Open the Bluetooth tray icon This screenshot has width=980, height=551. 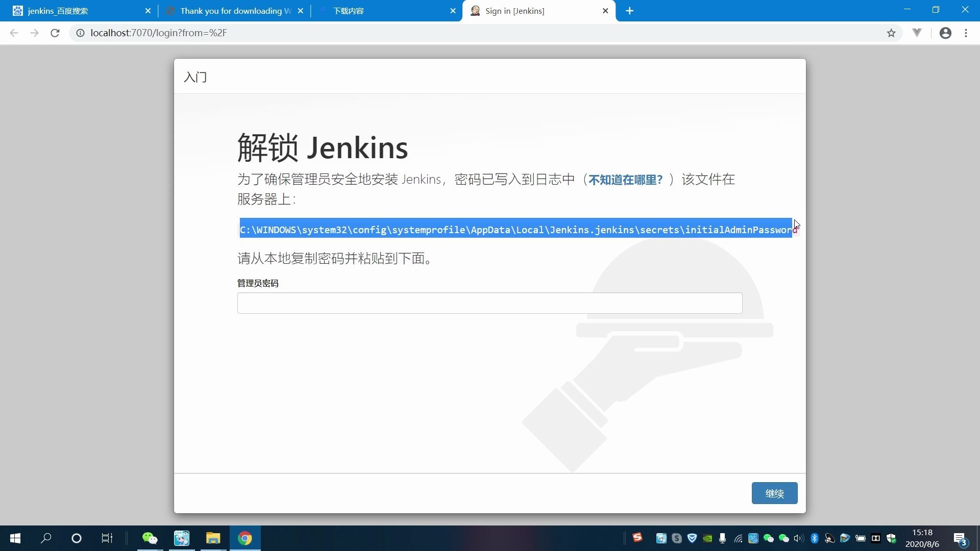point(814,538)
